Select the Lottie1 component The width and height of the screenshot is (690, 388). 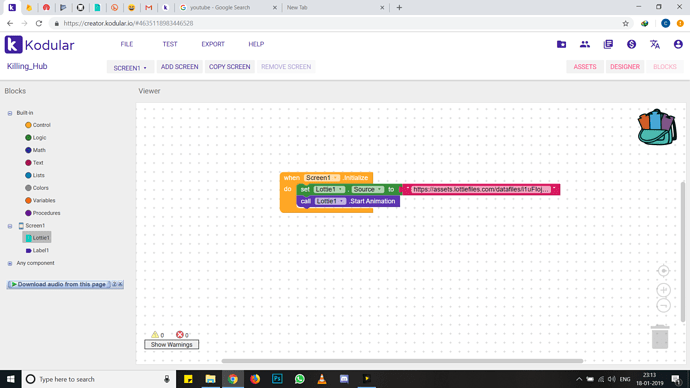pos(37,238)
